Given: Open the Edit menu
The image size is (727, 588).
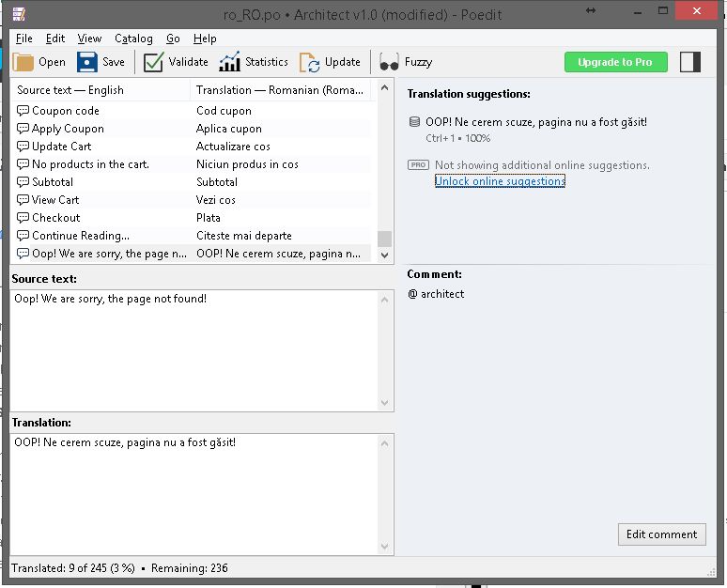Looking at the screenshot, I should 55,39.
